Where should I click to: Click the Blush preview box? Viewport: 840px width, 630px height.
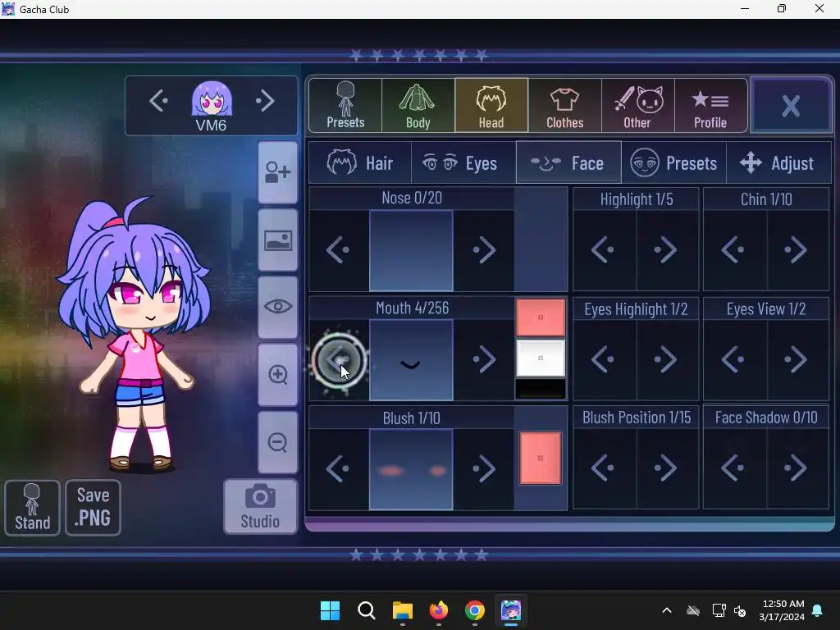coord(411,470)
